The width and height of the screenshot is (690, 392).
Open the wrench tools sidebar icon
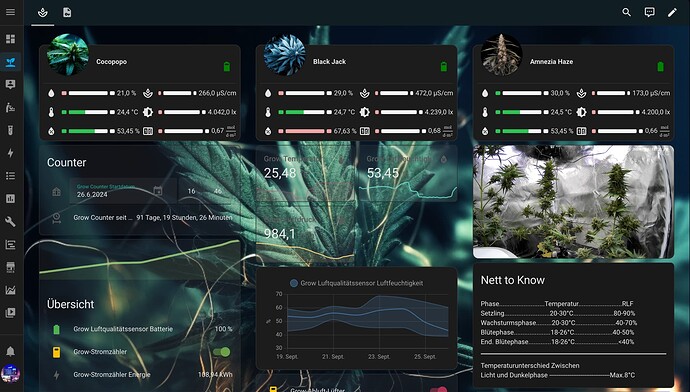[x=10, y=221]
